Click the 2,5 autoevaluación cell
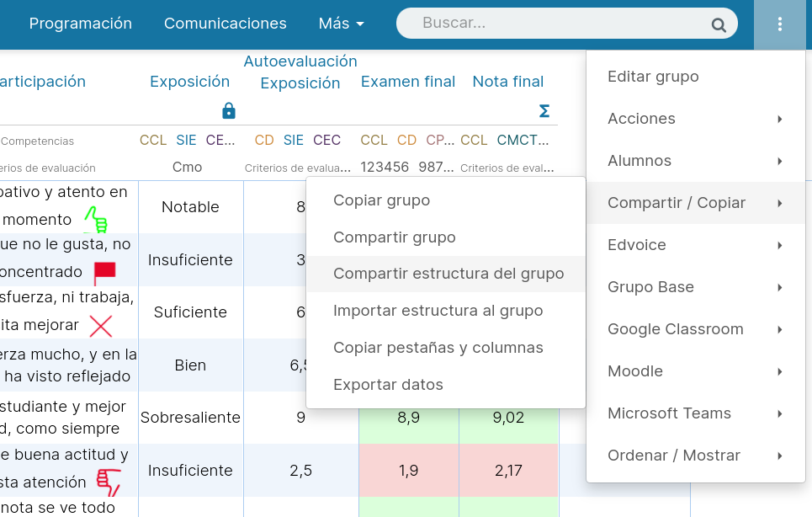The width and height of the screenshot is (812, 517). pyautogui.click(x=301, y=471)
